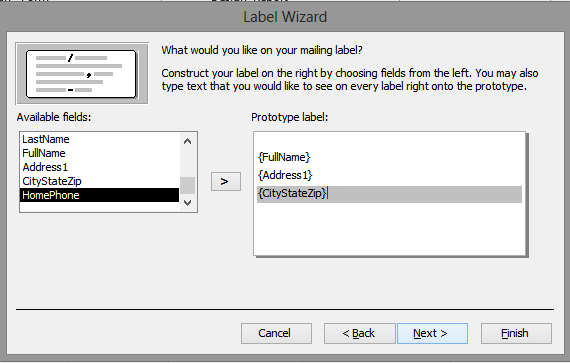Click the {Address1} line in prototype label
570x363 pixels.
click(x=389, y=176)
